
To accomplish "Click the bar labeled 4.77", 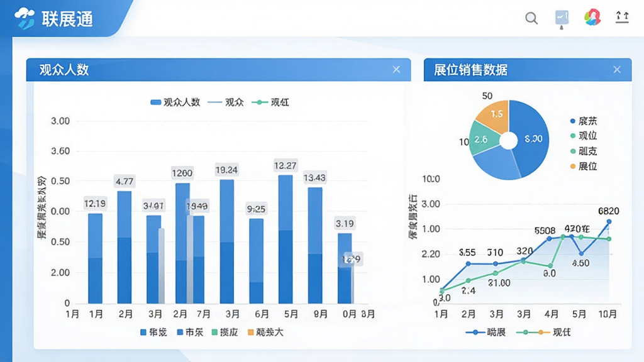I will (x=125, y=247).
